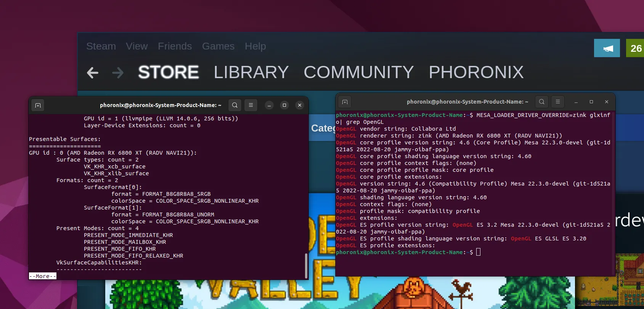Image resolution: width=644 pixels, height=309 pixels.
Task: Maximize the left terminal window
Action: [284, 105]
